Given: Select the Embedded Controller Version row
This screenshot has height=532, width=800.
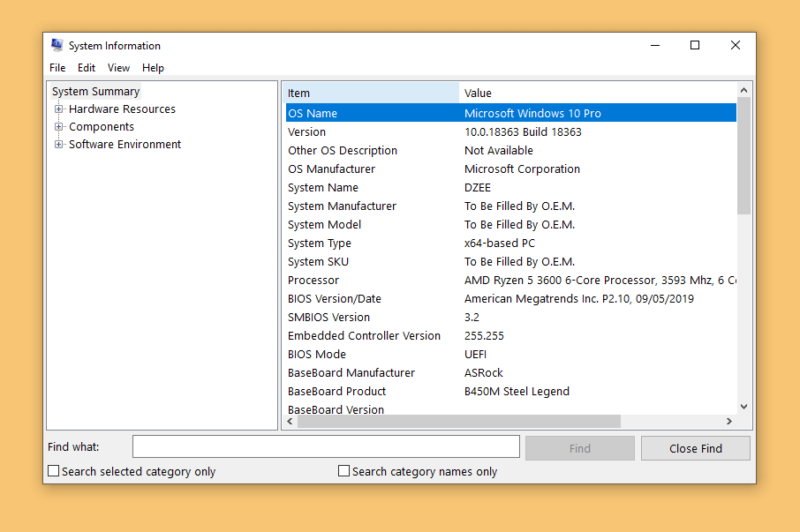Looking at the screenshot, I should (510, 336).
